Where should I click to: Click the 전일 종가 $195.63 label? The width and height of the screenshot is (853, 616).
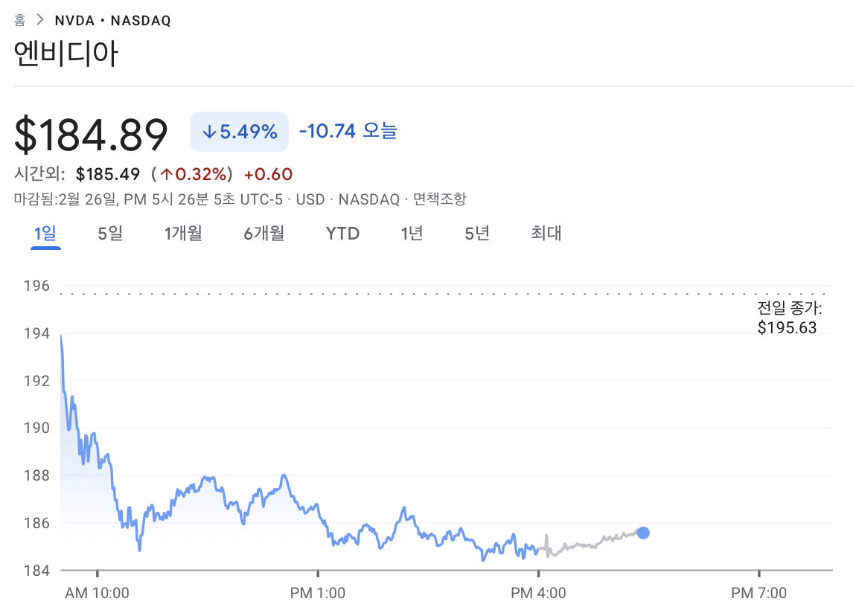click(x=789, y=319)
